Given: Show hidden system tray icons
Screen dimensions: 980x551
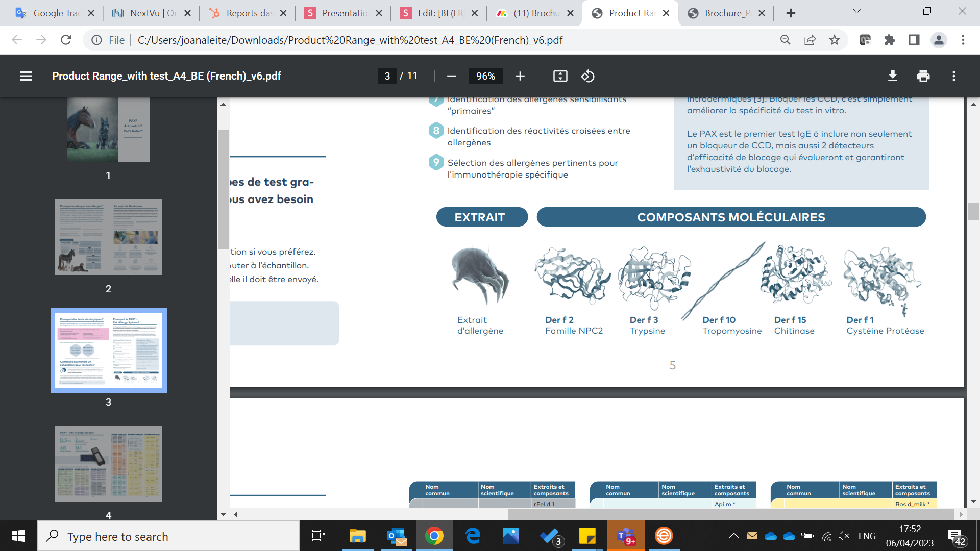Looking at the screenshot, I should pos(733,536).
